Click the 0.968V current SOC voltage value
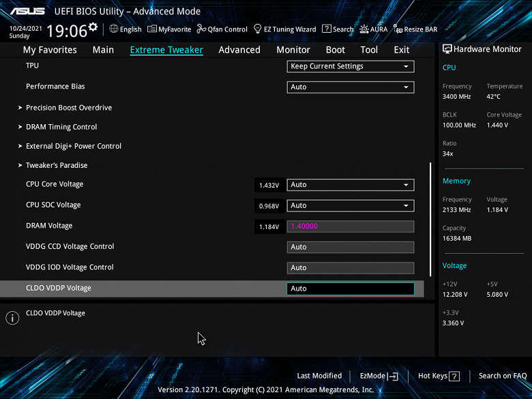Viewport: 532px width, 399px height. coord(269,206)
